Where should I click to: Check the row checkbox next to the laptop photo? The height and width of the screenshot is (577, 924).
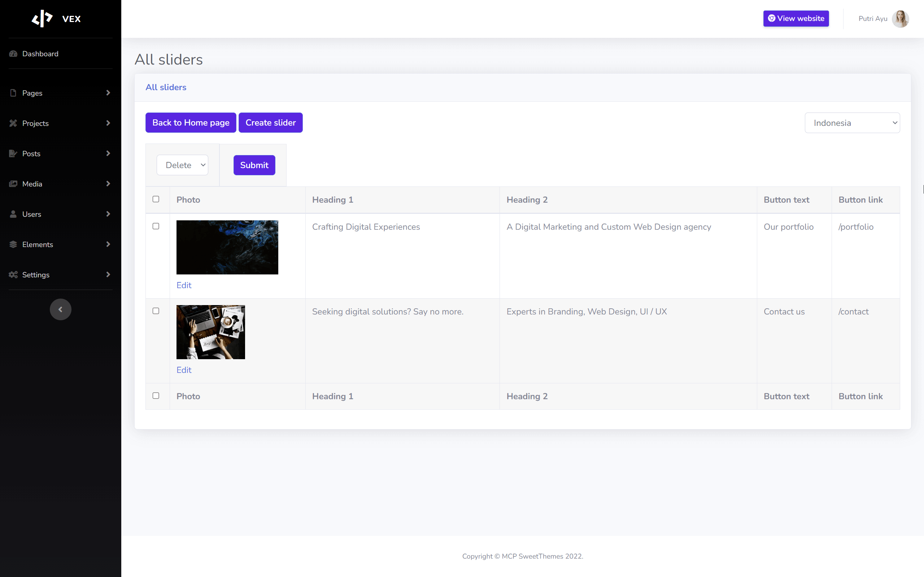click(x=156, y=311)
